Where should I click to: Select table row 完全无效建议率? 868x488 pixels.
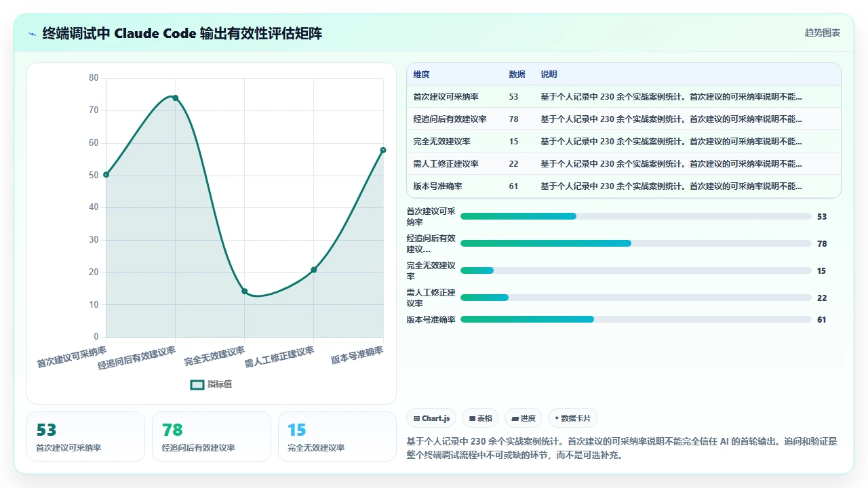tap(623, 142)
